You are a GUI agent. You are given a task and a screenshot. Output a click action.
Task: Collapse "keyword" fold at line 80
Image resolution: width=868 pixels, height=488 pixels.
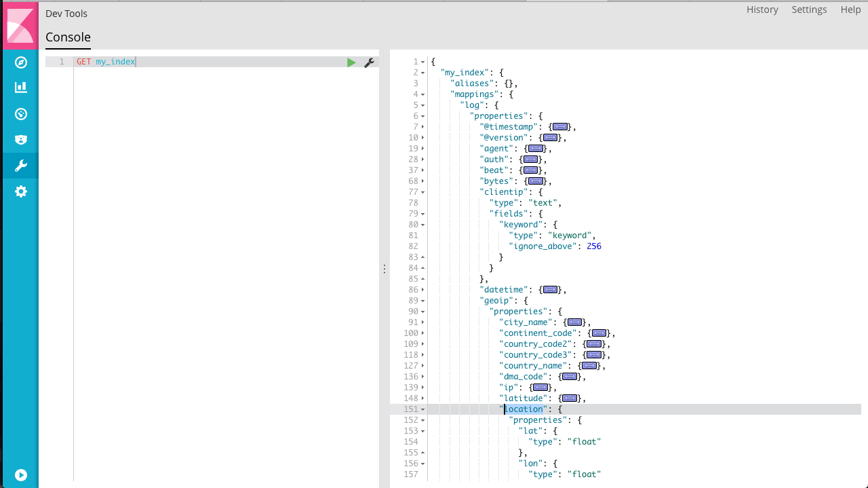[423, 225]
